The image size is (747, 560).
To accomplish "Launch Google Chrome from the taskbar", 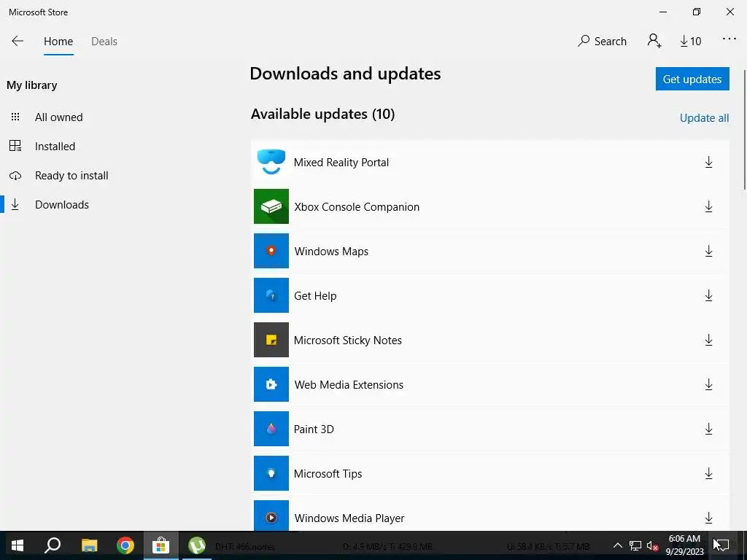I will pos(125,545).
